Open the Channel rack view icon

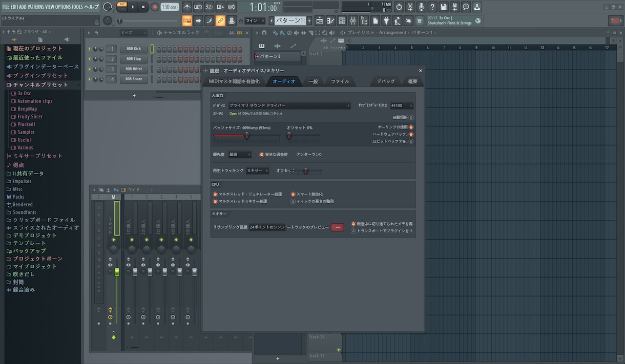tap(342, 20)
